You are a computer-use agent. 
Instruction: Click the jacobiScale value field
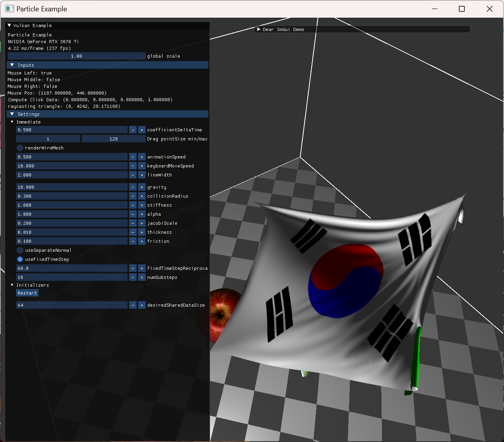pos(72,223)
